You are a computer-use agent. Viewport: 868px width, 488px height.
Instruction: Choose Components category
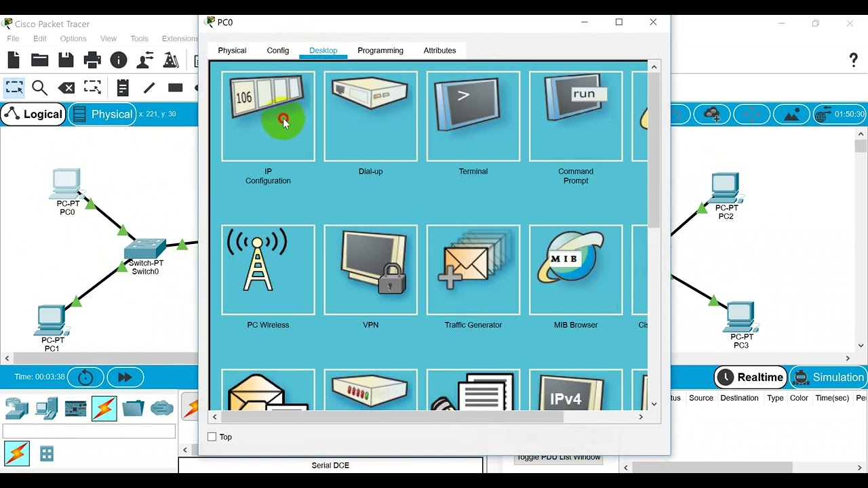point(75,408)
